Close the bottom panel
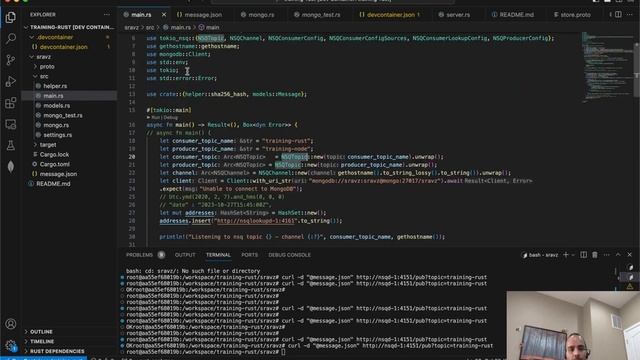 (629, 255)
